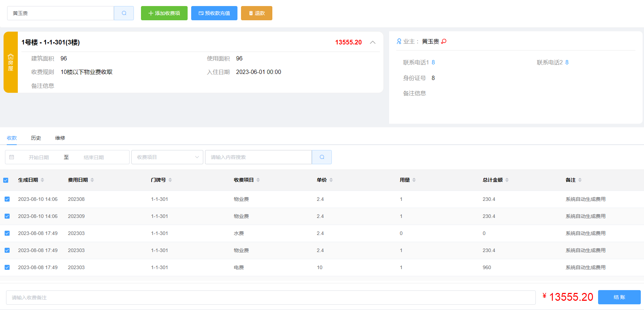Click the search icon beside owner name field

tap(124, 13)
